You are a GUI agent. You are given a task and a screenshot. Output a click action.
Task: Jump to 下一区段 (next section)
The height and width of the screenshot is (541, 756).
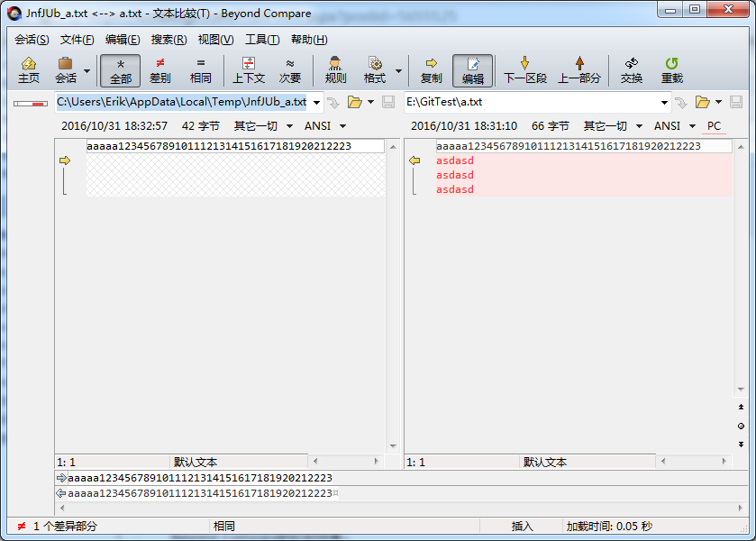tap(524, 70)
